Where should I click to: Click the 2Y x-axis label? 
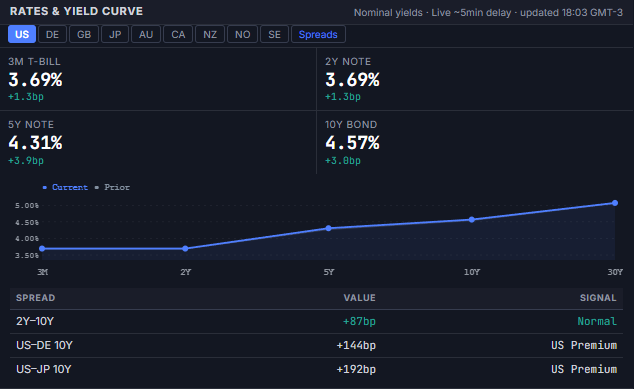[x=186, y=272]
